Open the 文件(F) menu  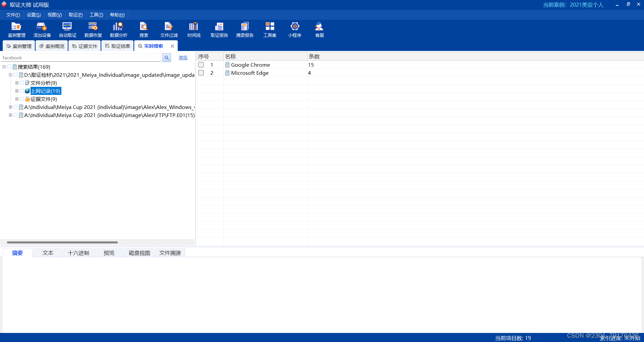13,15
